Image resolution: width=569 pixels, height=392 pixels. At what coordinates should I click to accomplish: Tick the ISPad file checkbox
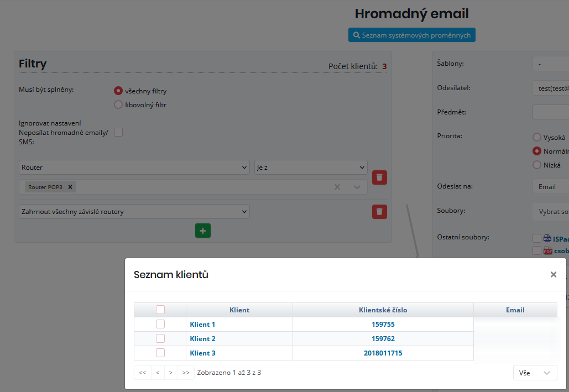537,238
